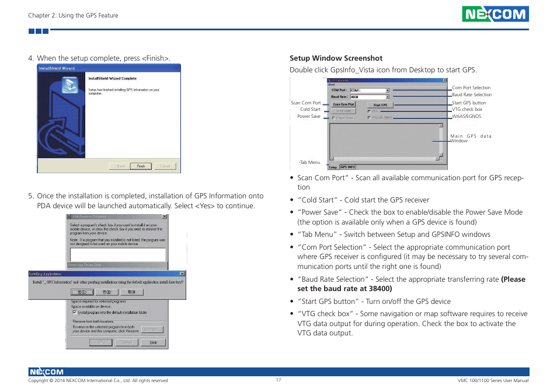Click inside the main GPS data window

pos(384,140)
